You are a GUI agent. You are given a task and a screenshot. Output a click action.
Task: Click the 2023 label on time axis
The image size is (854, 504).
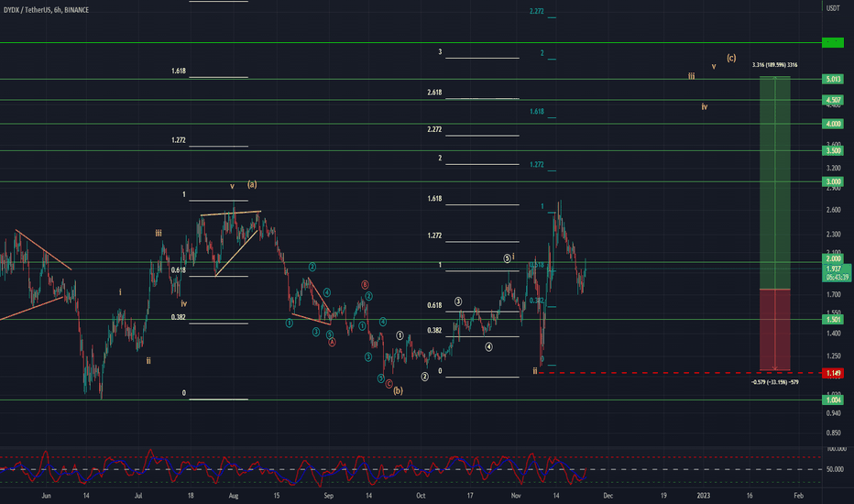point(703,495)
